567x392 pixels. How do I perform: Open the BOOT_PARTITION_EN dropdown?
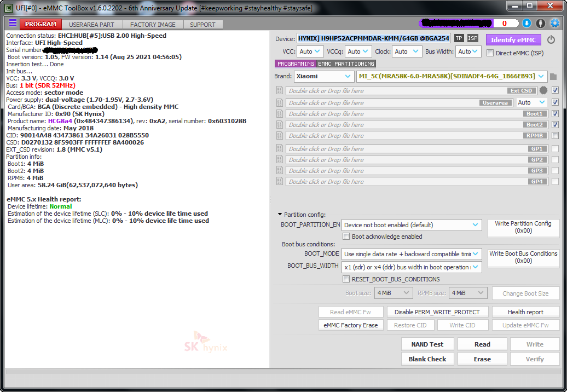click(412, 225)
